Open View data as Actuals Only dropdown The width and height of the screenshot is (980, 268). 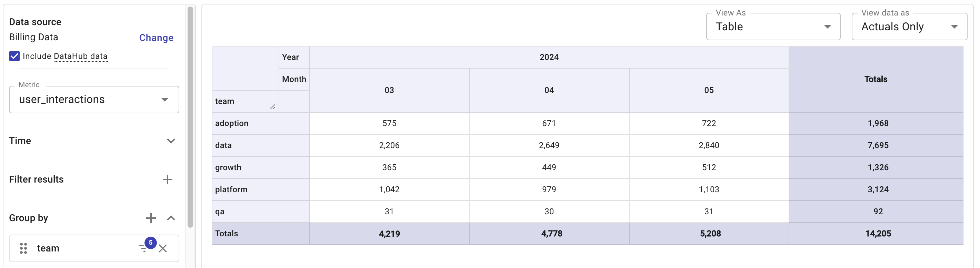click(x=909, y=27)
